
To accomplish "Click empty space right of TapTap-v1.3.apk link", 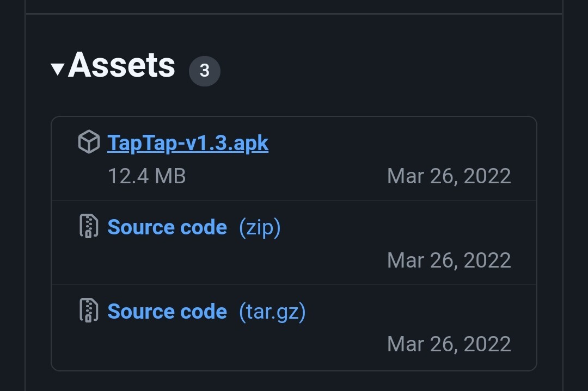I will point(394,143).
